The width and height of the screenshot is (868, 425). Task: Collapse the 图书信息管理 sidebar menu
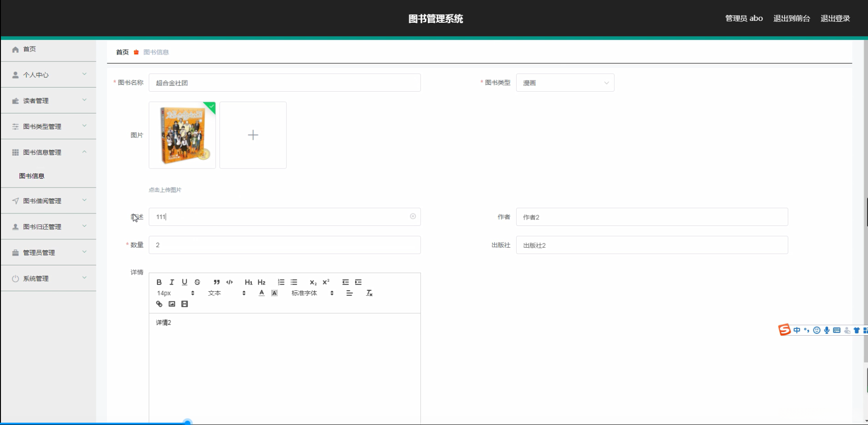coord(49,152)
